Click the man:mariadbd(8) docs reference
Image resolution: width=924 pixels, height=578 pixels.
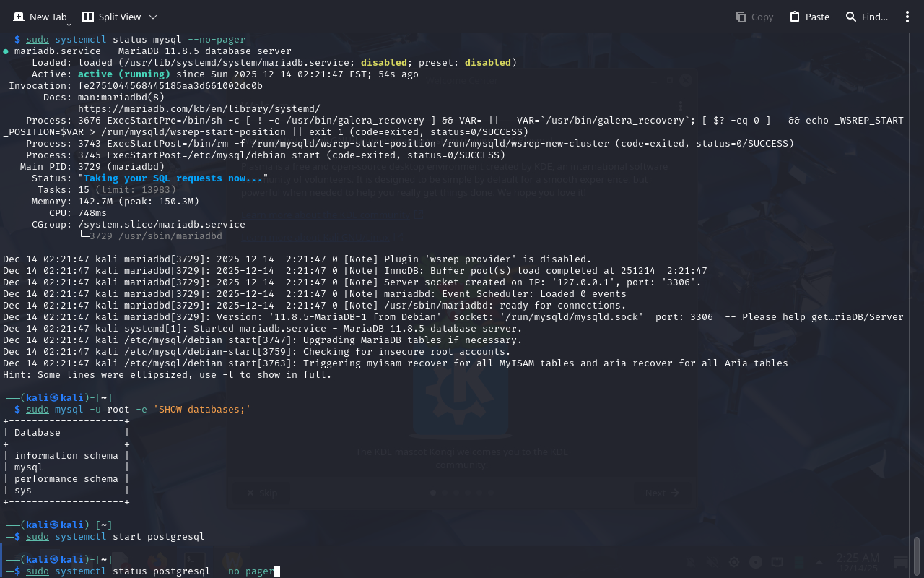coord(121,98)
